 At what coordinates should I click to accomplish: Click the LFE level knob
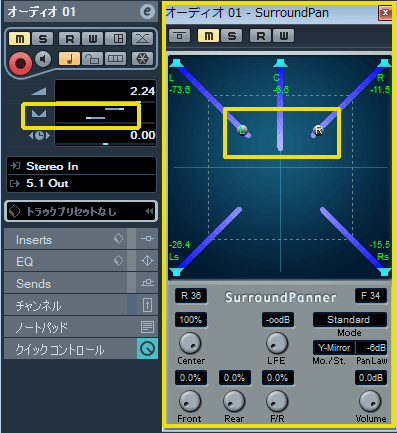click(x=277, y=343)
